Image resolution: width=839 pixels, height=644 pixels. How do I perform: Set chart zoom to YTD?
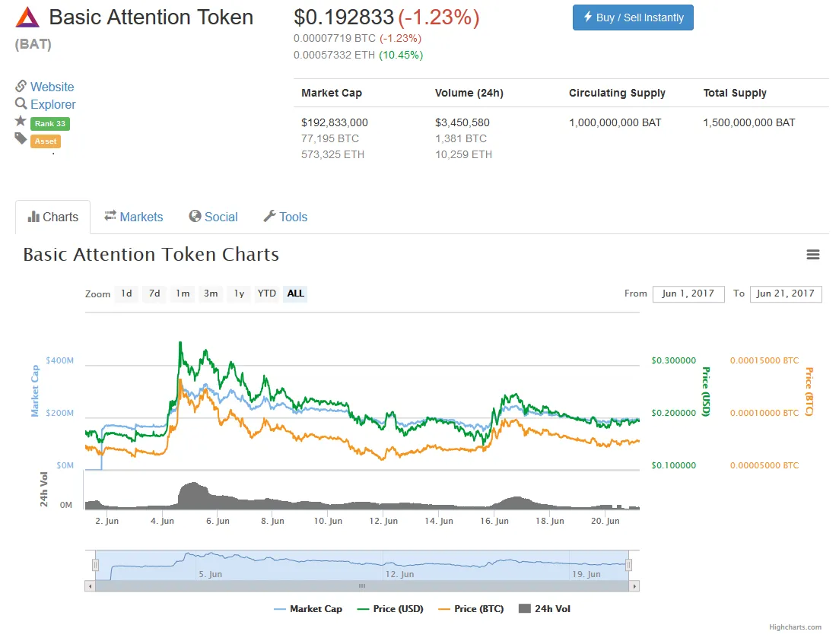pyautogui.click(x=266, y=293)
